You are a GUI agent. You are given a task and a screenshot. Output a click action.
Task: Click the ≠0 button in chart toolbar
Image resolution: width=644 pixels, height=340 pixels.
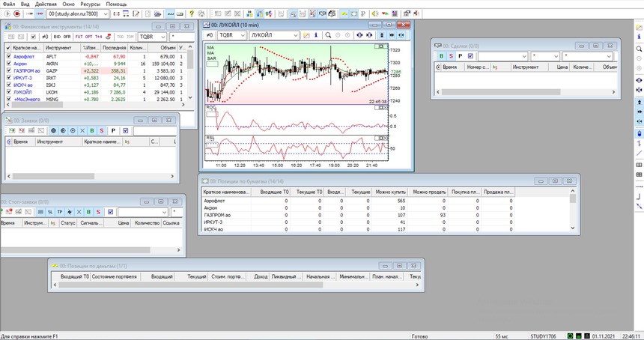tap(210, 35)
